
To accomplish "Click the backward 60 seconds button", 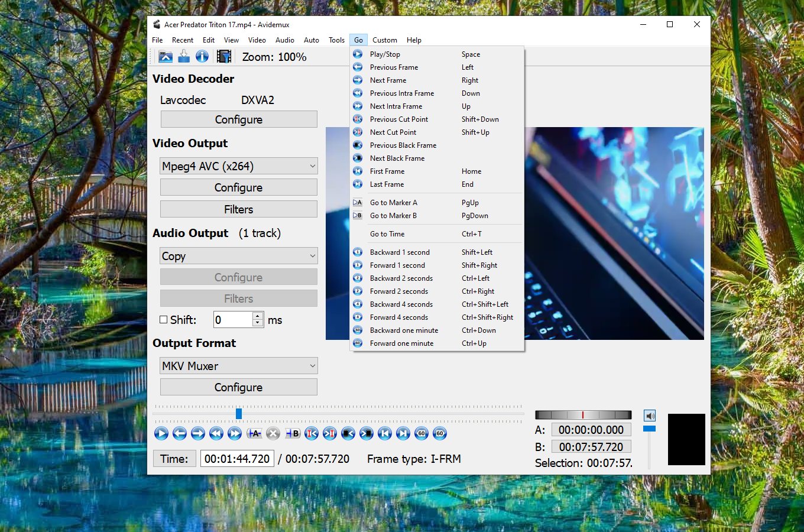I will pyautogui.click(x=422, y=433).
